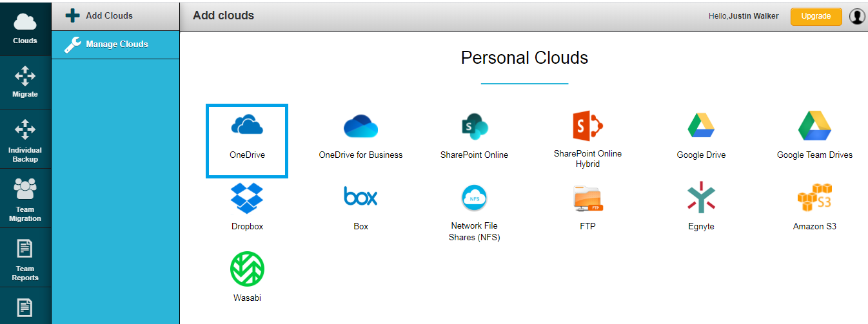This screenshot has width=868, height=324.
Task: Choose the OneDrive for Business icon
Action: 360,125
